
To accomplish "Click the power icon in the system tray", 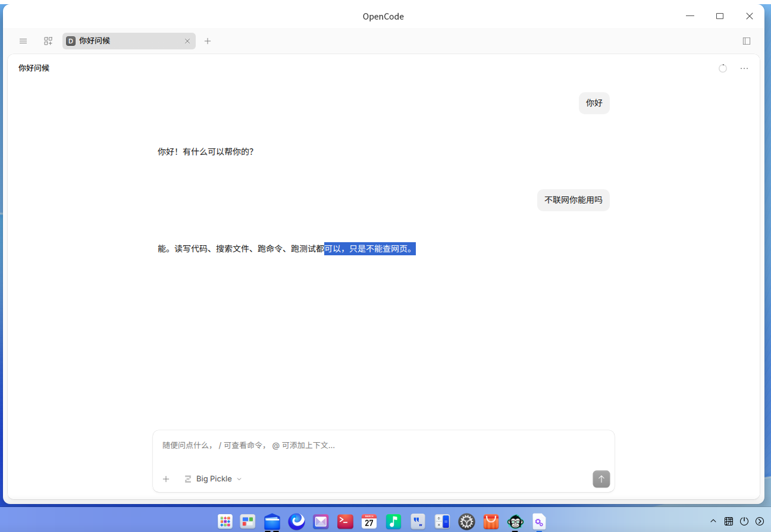I will point(744,521).
